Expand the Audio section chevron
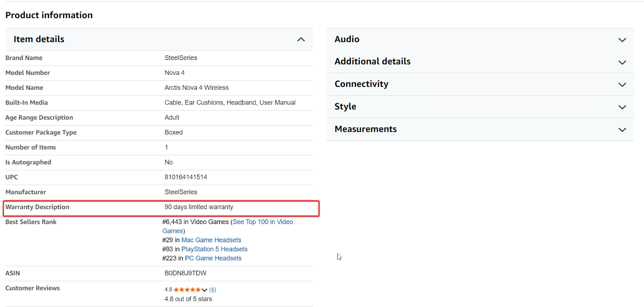 [622, 40]
